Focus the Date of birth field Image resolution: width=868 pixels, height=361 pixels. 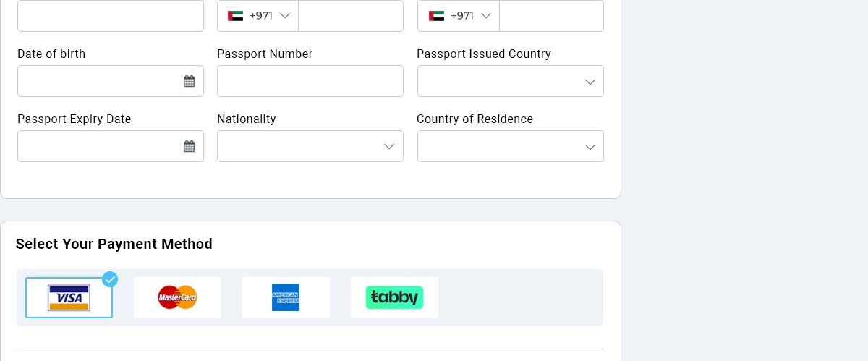pos(98,81)
